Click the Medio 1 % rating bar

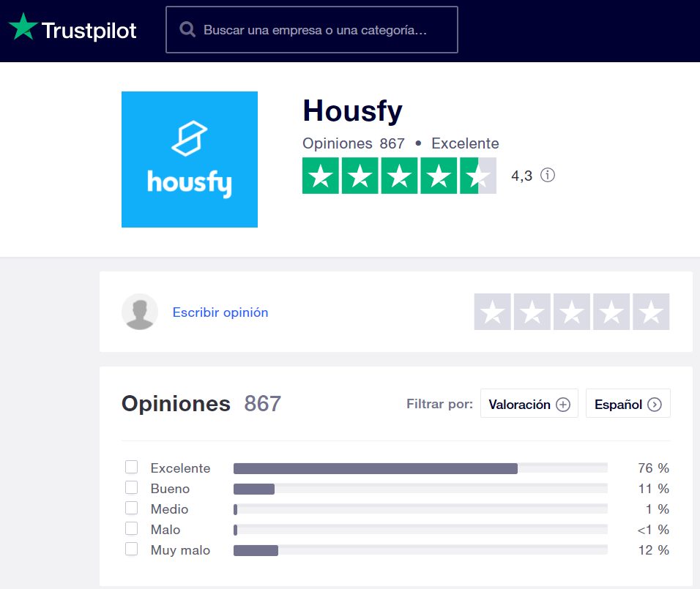pyautogui.click(x=420, y=509)
